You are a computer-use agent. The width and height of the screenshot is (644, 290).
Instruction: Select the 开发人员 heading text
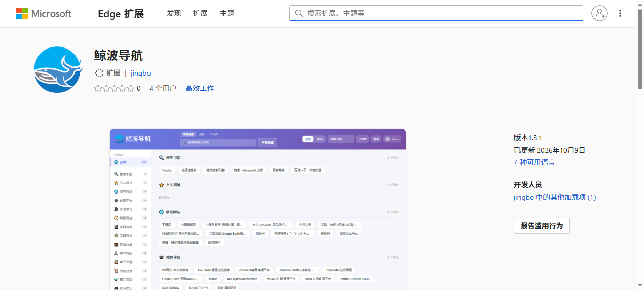(528, 185)
